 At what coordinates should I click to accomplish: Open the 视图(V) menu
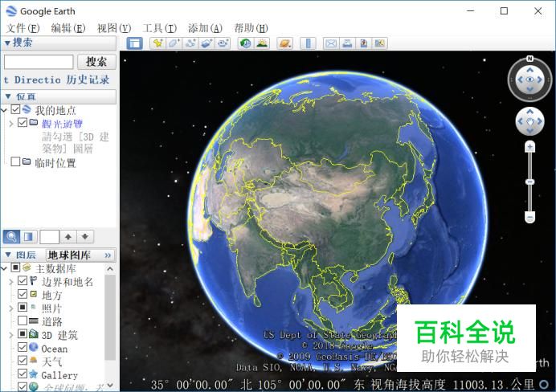click(114, 28)
